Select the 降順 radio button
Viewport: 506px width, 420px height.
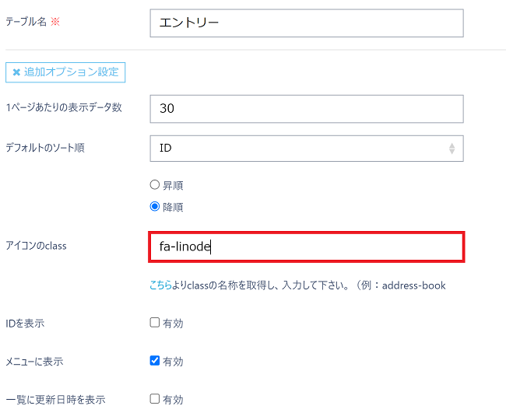[x=154, y=207]
